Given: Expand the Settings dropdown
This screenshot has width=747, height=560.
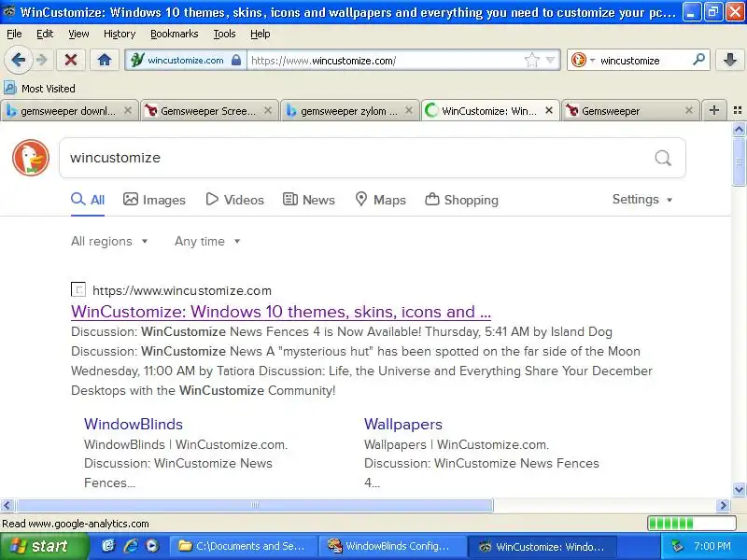Looking at the screenshot, I should 642,199.
